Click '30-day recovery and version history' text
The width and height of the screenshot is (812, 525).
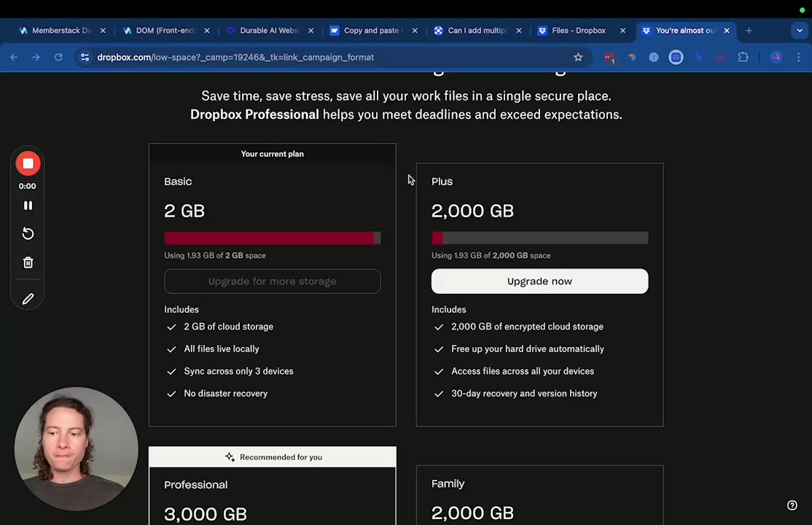point(524,393)
